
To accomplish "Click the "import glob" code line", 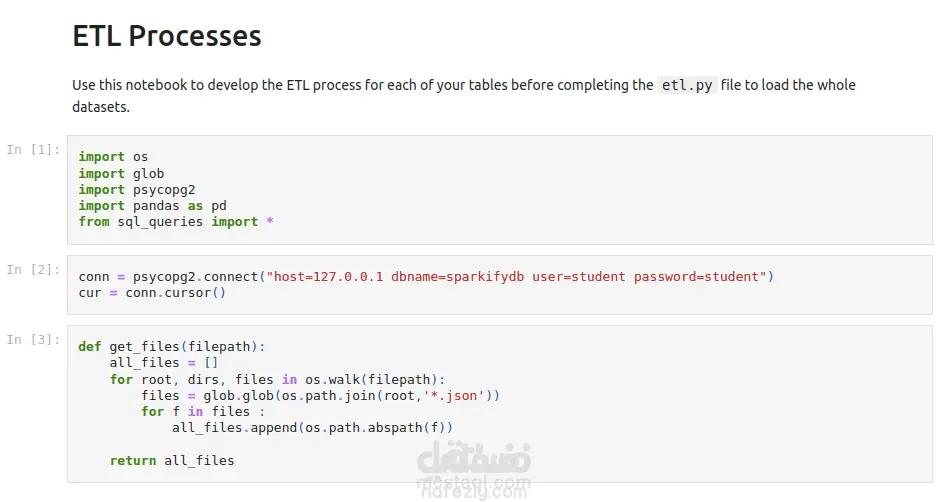I will tap(121, 173).
